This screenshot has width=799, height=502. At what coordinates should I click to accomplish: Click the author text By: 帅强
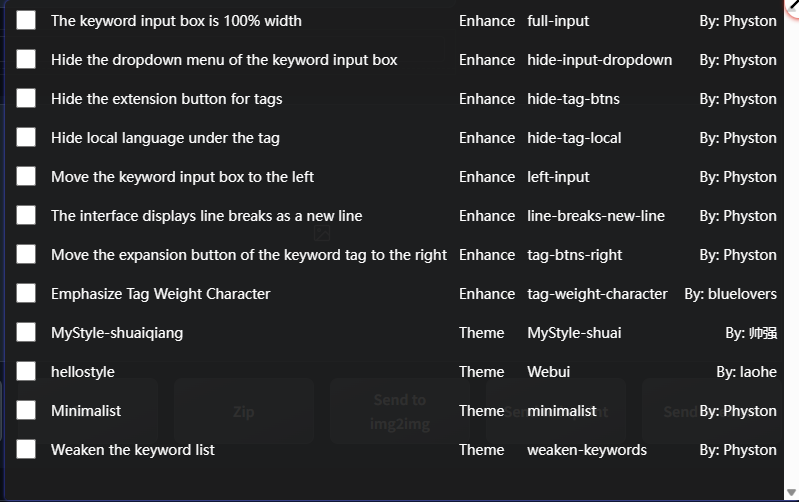[751, 333]
